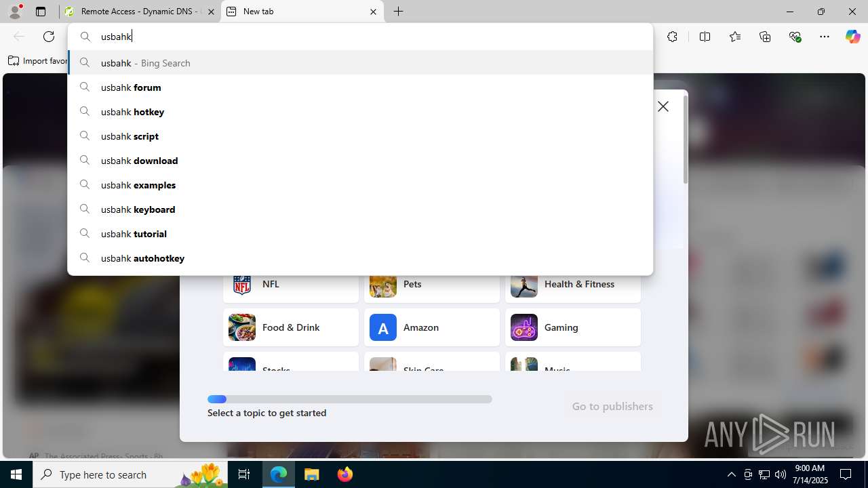The image size is (868, 488).
Task: Open File Explorer from the taskbar
Action: click(312, 474)
